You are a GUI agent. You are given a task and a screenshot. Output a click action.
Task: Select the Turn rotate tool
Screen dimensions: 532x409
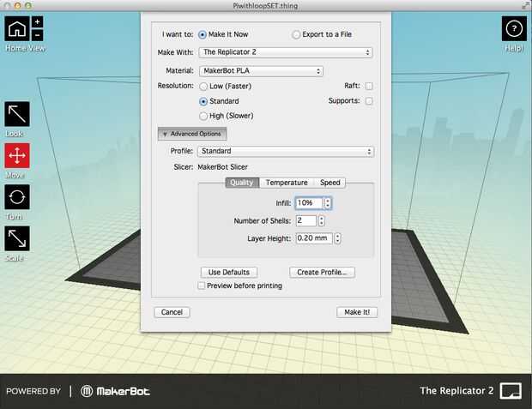pyautogui.click(x=17, y=197)
